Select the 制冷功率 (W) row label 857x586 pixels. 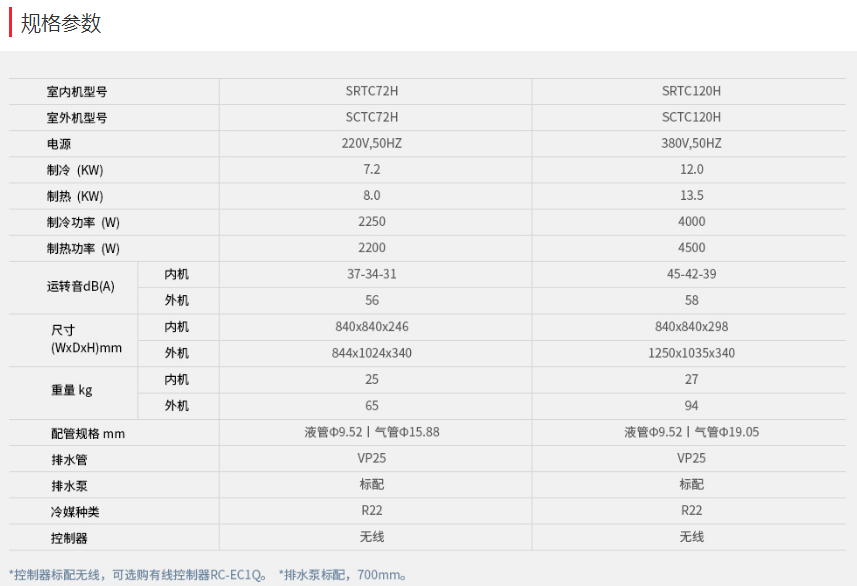pyautogui.click(x=82, y=222)
